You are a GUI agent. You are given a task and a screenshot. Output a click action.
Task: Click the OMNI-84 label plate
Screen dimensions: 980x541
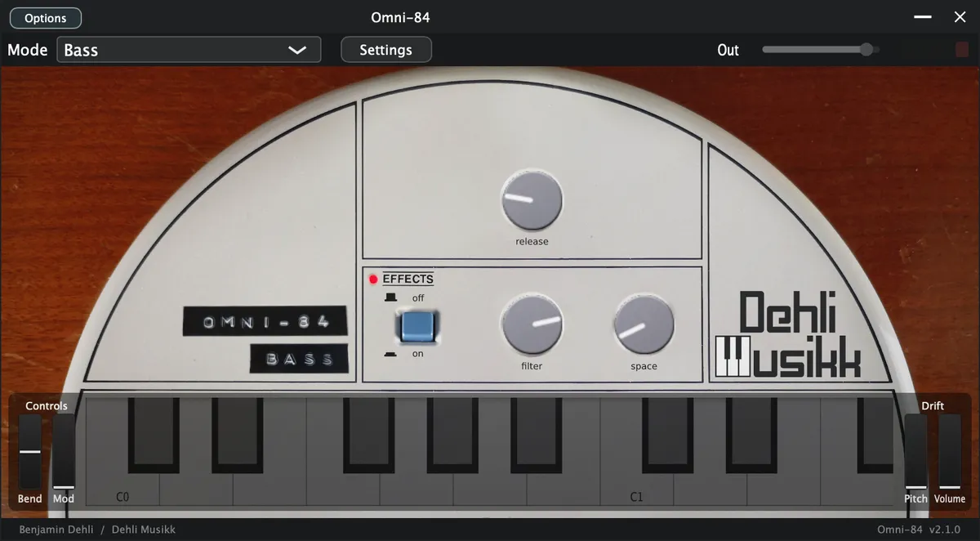point(265,322)
